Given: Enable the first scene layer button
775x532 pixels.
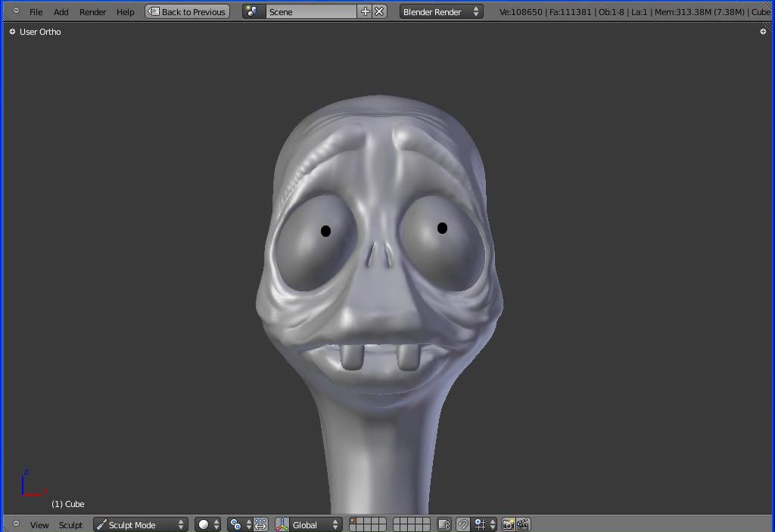Looking at the screenshot, I should tap(353, 521).
